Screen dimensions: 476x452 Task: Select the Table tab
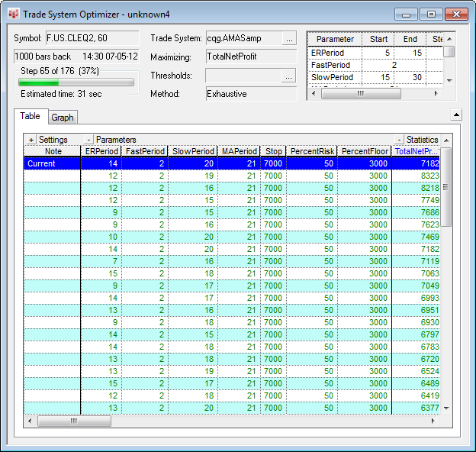pyautogui.click(x=31, y=116)
